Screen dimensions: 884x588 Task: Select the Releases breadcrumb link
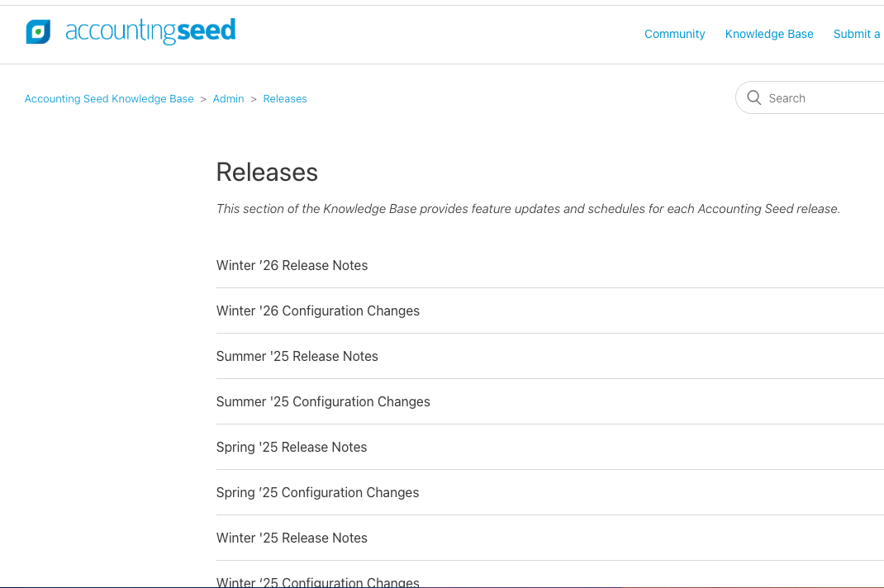pyautogui.click(x=285, y=98)
